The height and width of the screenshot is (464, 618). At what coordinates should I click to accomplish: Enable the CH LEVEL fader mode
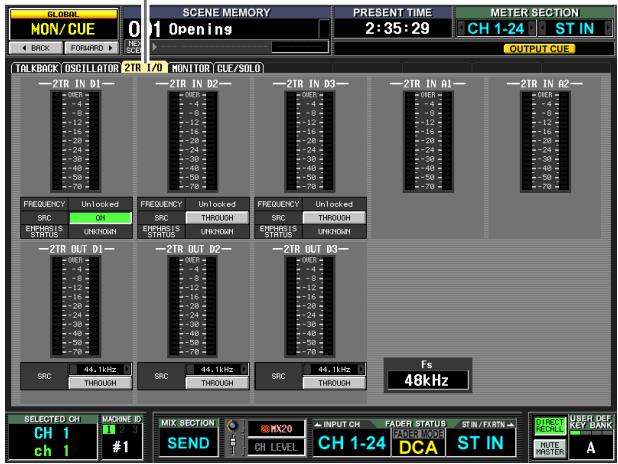pos(276,447)
